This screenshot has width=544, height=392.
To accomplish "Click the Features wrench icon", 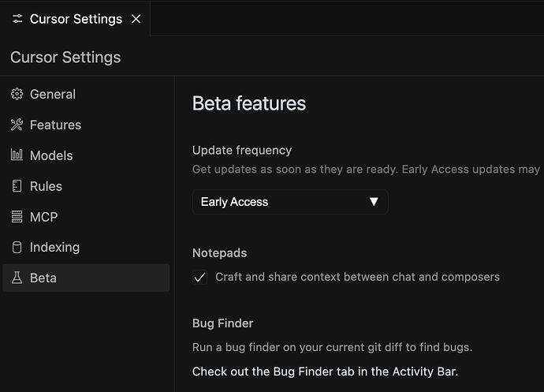I will (17, 125).
